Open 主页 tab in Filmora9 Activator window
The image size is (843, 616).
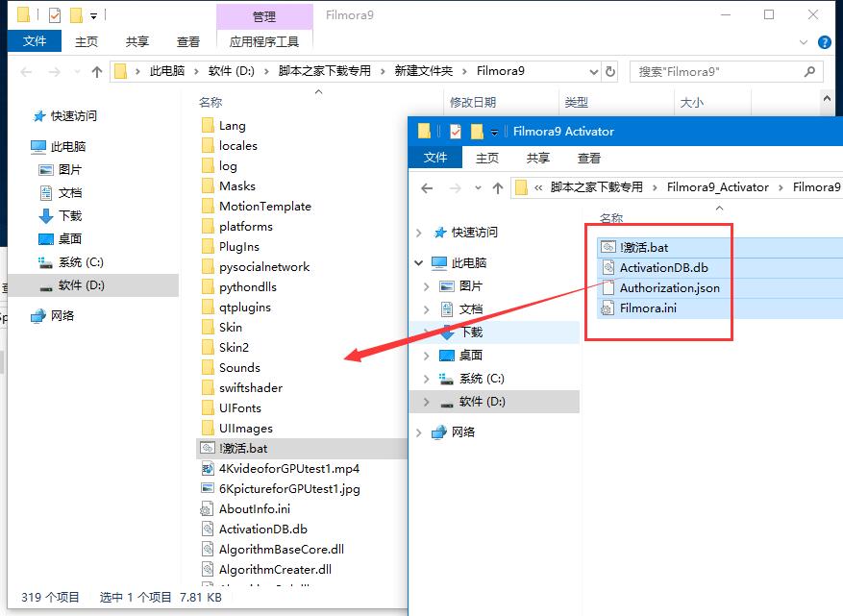487,158
